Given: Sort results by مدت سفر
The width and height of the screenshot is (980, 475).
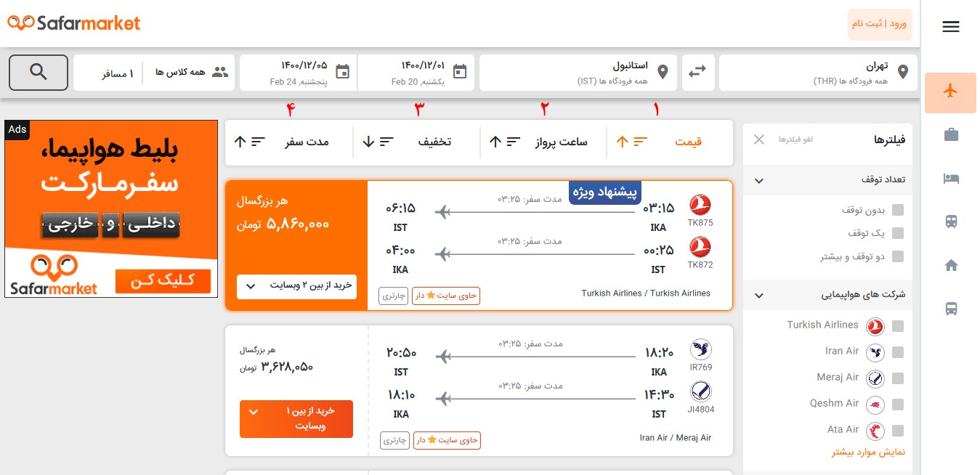Looking at the screenshot, I should (288, 142).
